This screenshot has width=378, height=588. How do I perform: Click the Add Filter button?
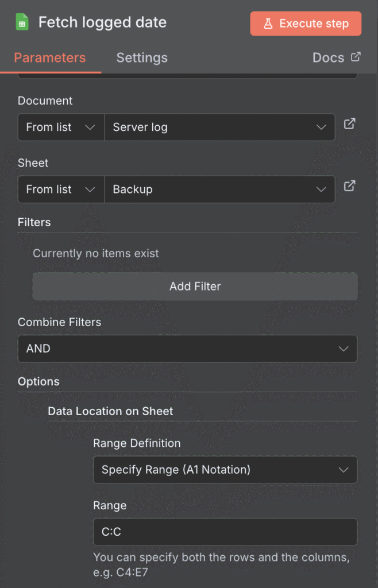pos(195,286)
